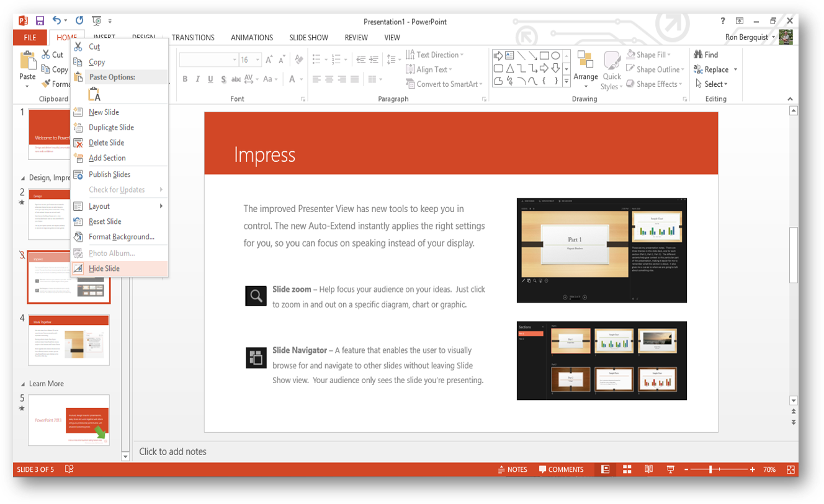Toggle Justify alignment paragraph button
The image size is (824, 504).
click(x=354, y=79)
